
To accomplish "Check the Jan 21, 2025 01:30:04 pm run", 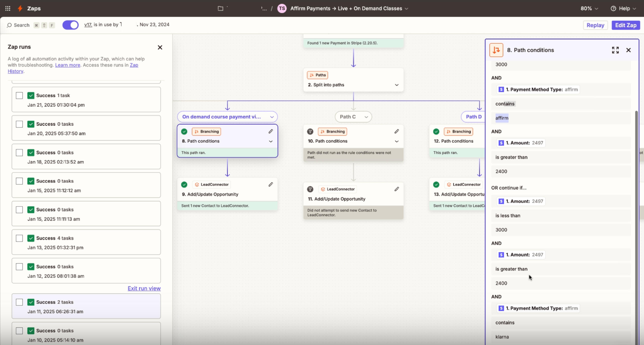I will tap(19, 95).
